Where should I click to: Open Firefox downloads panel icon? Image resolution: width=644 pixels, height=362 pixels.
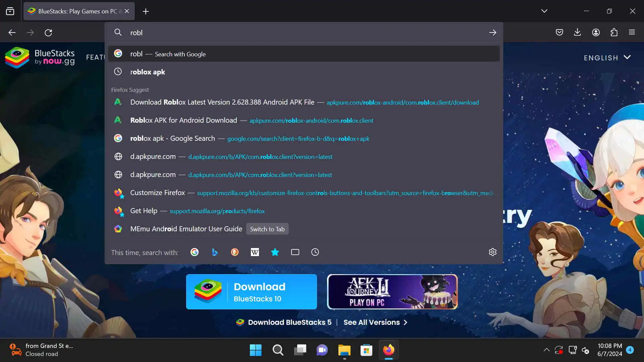click(577, 32)
